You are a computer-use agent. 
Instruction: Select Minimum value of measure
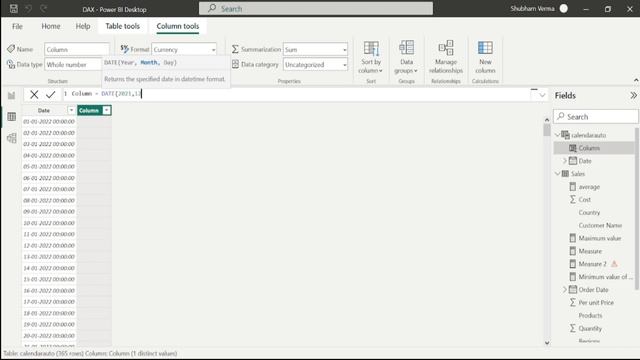[605, 277]
